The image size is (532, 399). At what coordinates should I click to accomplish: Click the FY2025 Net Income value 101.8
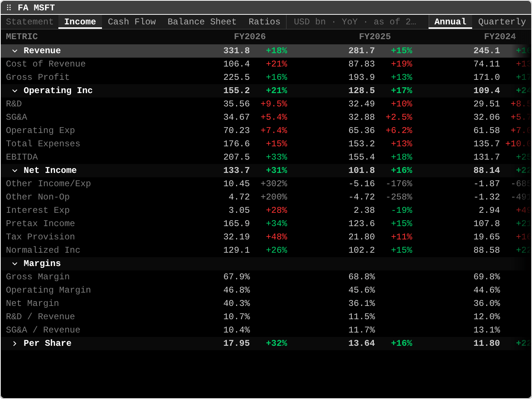tap(362, 170)
